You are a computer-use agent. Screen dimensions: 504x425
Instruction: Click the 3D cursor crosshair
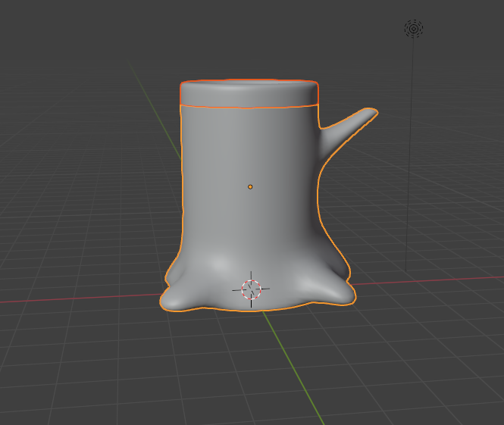pyautogui.click(x=251, y=289)
